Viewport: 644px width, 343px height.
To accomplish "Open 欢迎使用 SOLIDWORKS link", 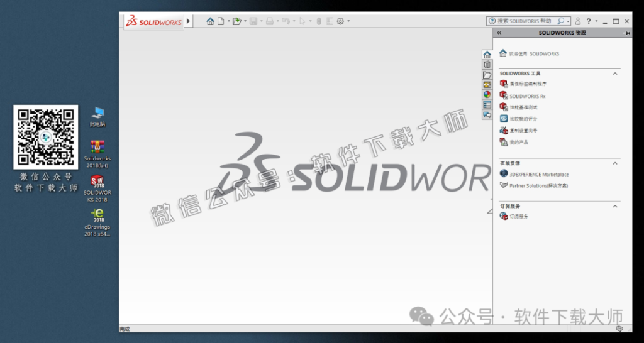I will 534,54.
